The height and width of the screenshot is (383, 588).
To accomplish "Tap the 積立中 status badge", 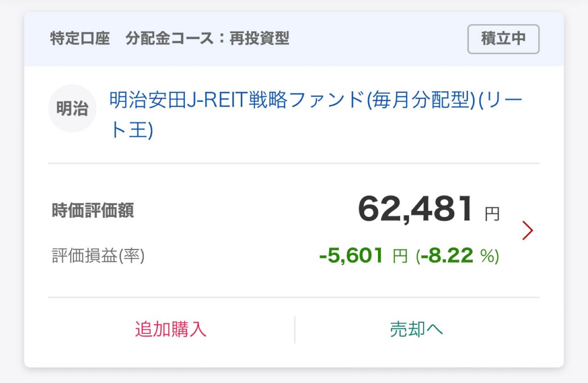I will (x=503, y=39).
